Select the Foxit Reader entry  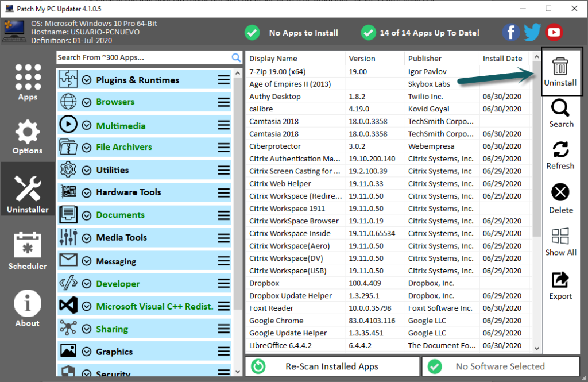tap(389, 308)
